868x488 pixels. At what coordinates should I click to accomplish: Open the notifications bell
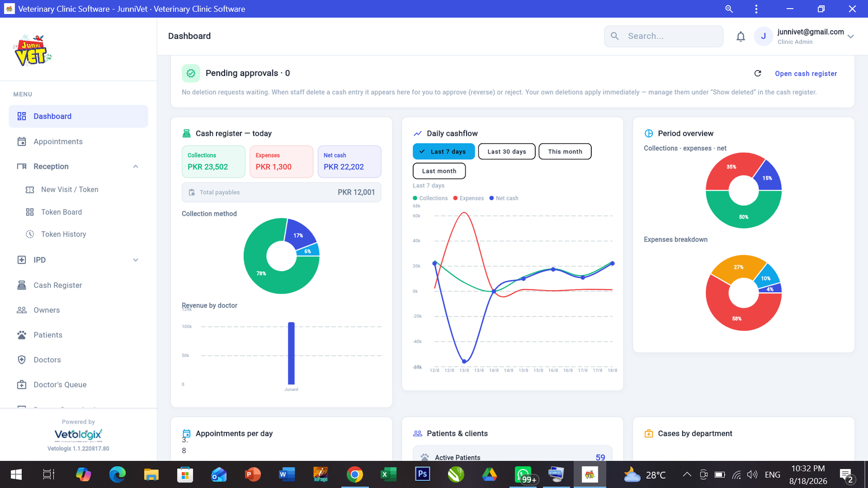[x=741, y=36]
